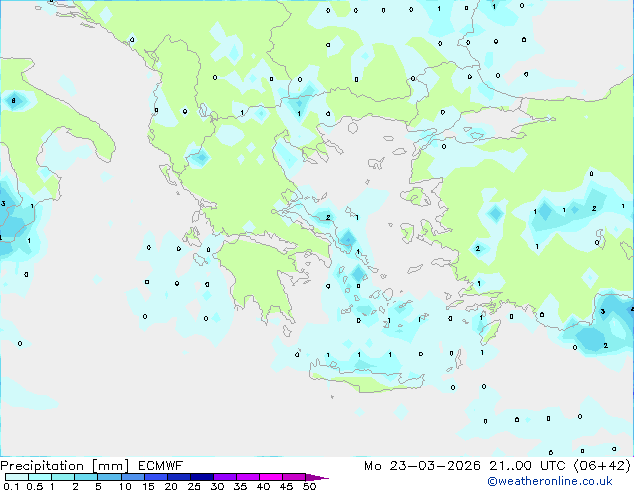Pick the legend swatch between 1 and 2

(63, 477)
